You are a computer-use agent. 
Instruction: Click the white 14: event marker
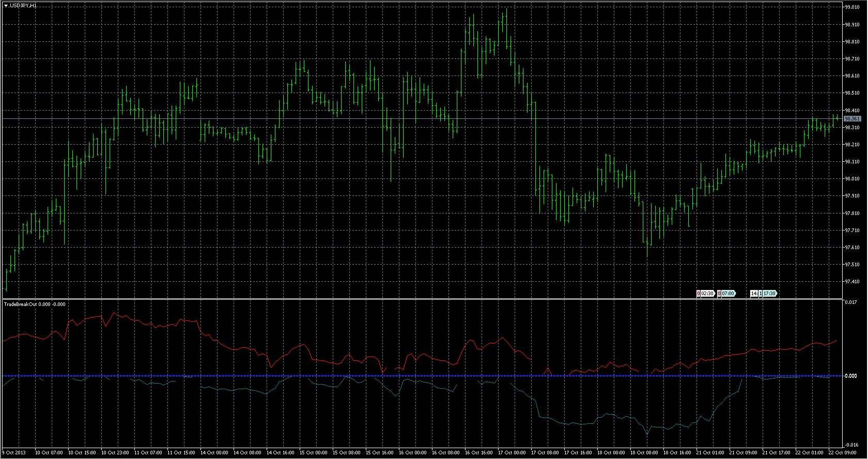click(754, 294)
